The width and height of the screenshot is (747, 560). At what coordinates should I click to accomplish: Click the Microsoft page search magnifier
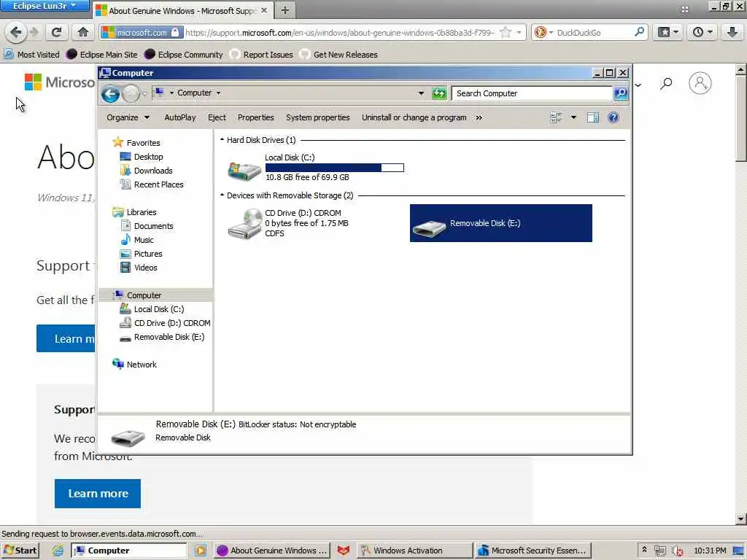click(666, 84)
